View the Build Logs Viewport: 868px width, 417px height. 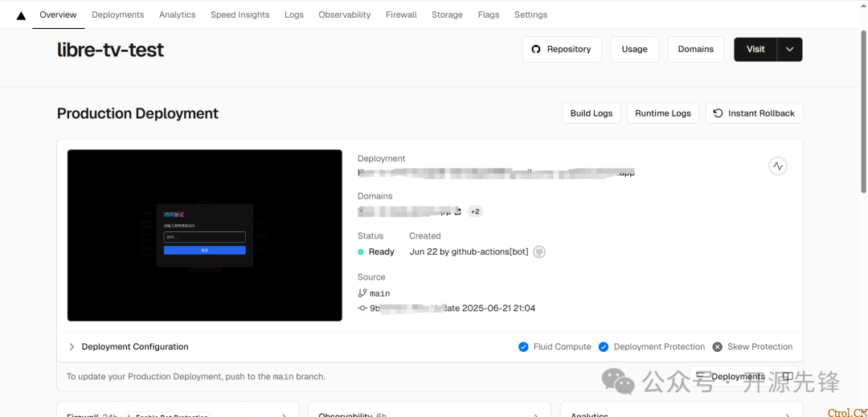[592, 113]
